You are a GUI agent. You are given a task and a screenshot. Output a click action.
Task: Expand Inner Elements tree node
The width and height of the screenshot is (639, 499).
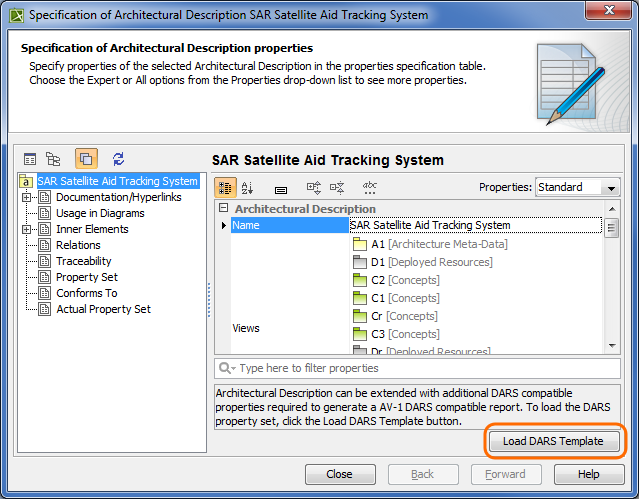26,230
